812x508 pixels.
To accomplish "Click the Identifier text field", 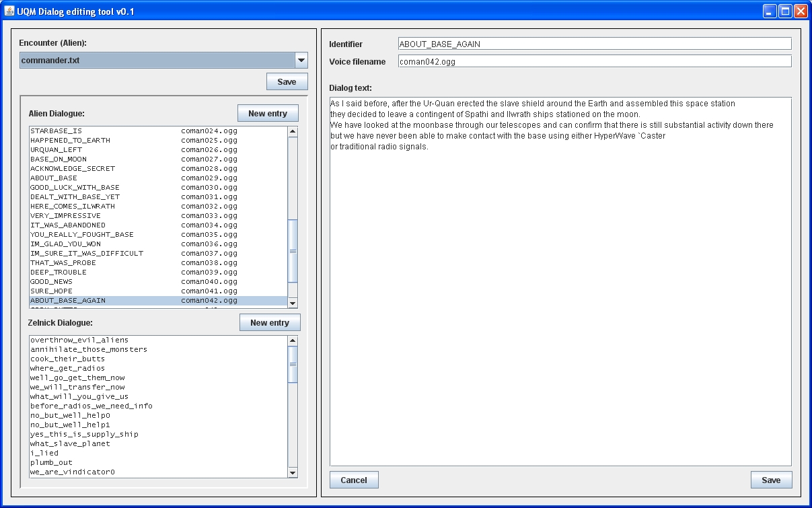I will [594, 44].
